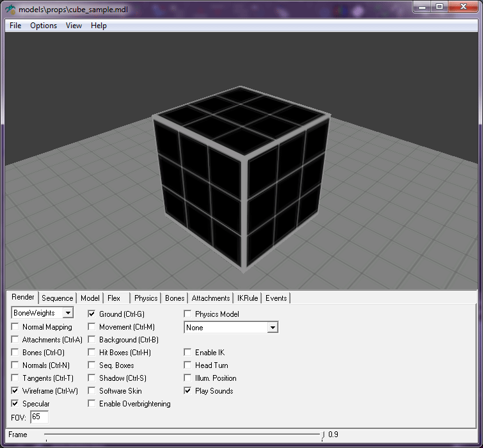Enable Movement (Ctrl-M) checkbox

(x=91, y=326)
